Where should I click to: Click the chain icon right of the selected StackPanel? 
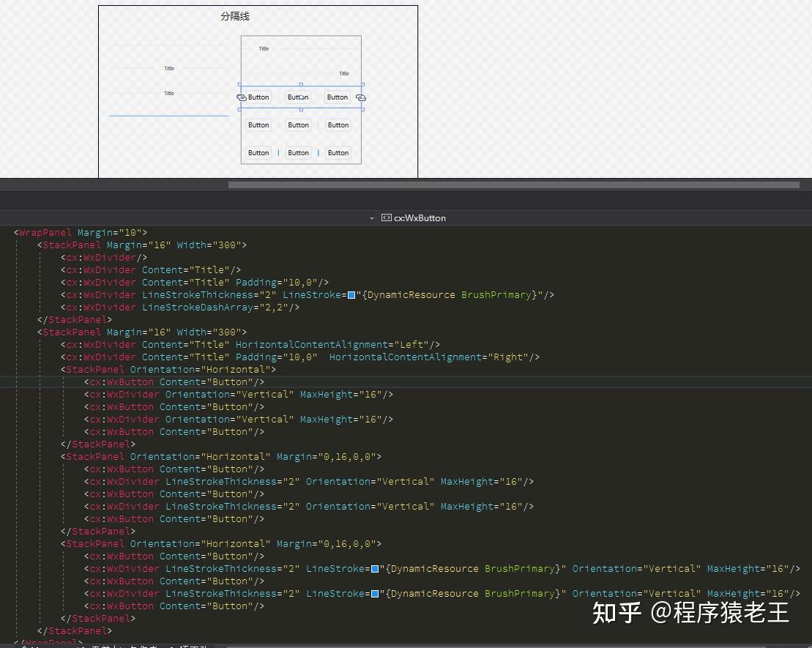[x=361, y=97]
